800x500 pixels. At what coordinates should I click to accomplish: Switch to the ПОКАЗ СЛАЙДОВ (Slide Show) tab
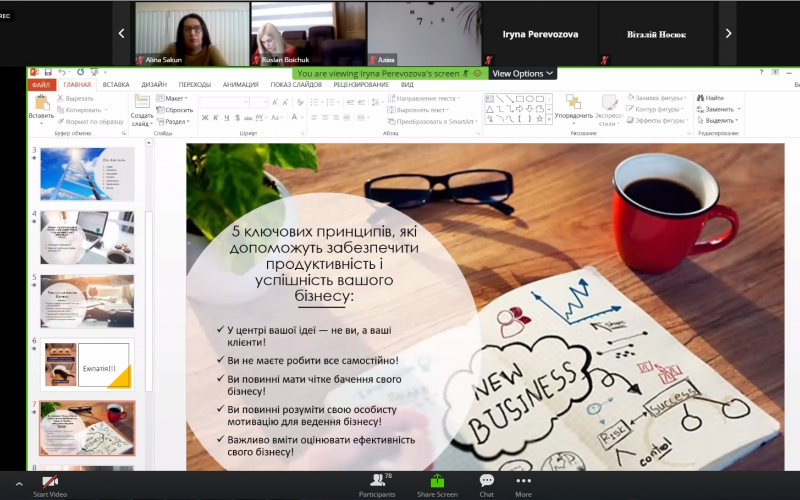pyautogui.click(x=296, y=85)
